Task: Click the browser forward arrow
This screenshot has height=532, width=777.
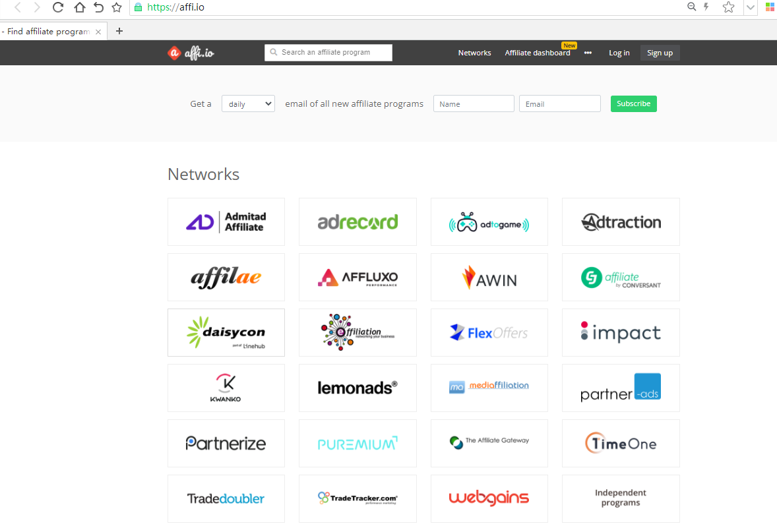Action: coord(37,7)
